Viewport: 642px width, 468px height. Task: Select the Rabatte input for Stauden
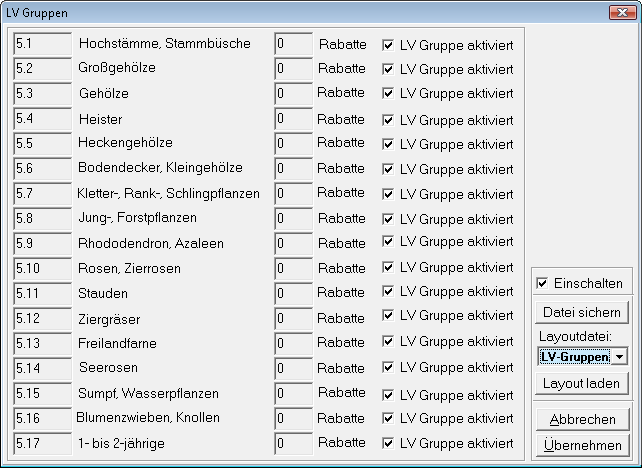[292, 293]
